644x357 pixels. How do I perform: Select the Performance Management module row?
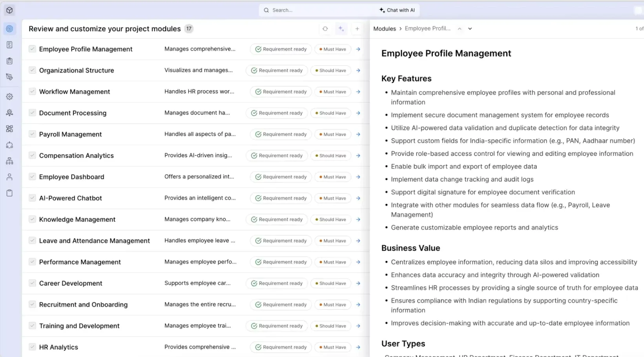(x=80, y=262)
